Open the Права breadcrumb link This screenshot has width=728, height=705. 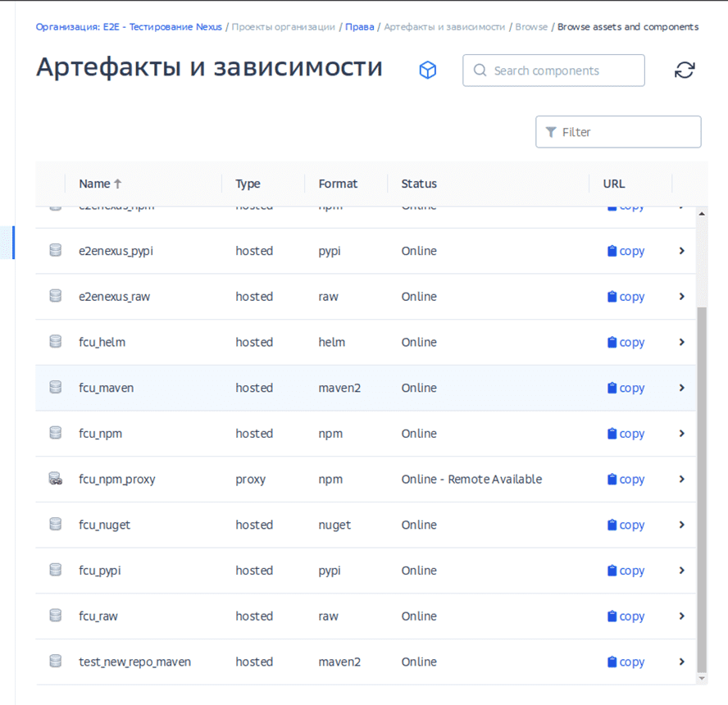(359, 27)
